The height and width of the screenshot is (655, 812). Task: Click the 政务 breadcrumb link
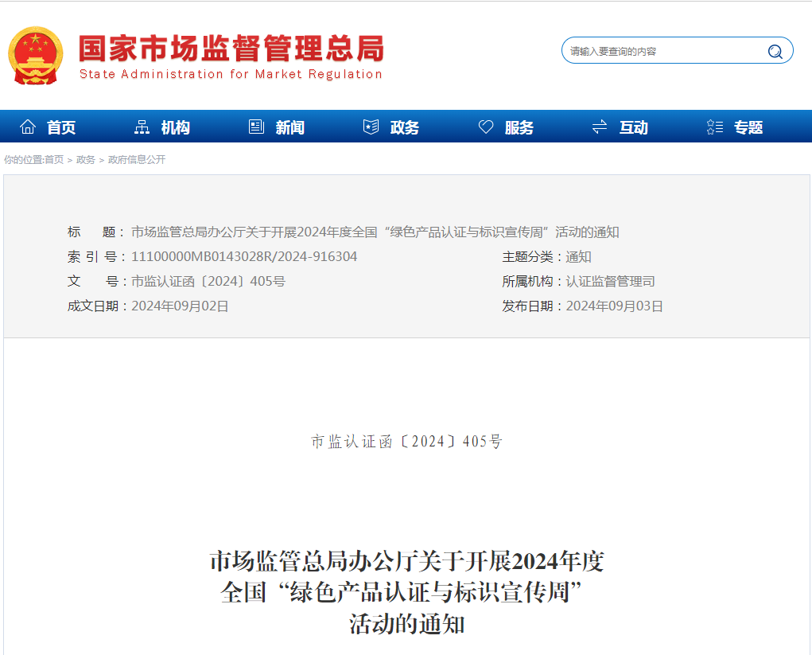click(85, 160)
